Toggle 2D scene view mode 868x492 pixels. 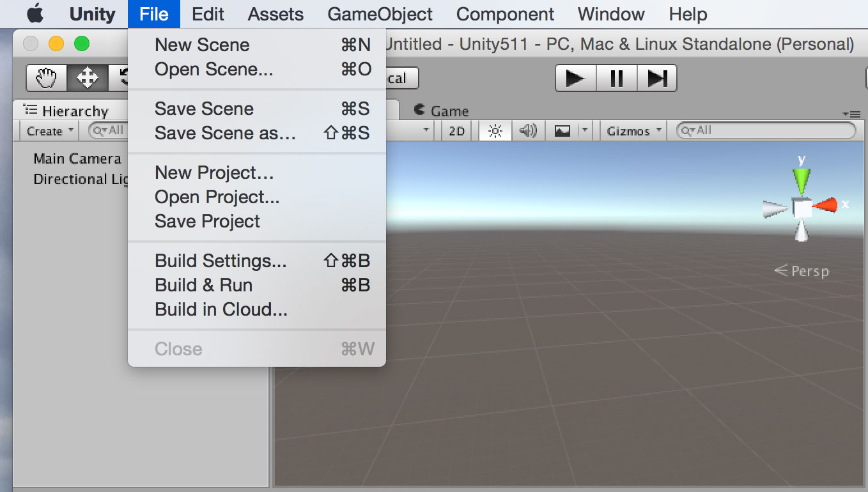tap(456, 131)
